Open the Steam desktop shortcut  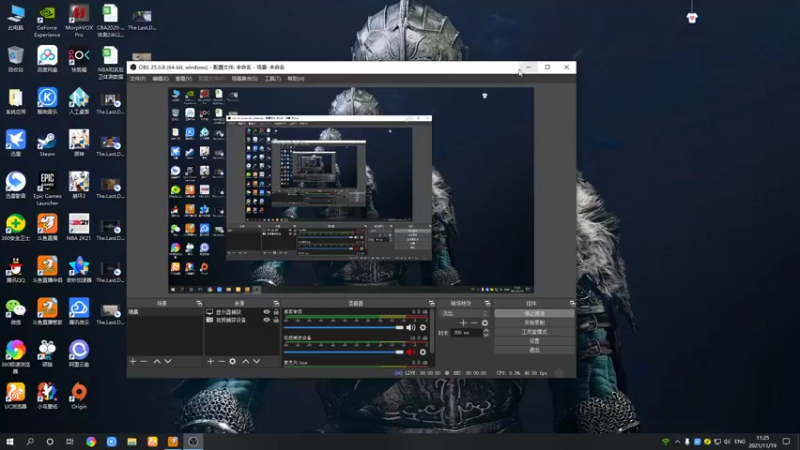click(x=47, y=143)
